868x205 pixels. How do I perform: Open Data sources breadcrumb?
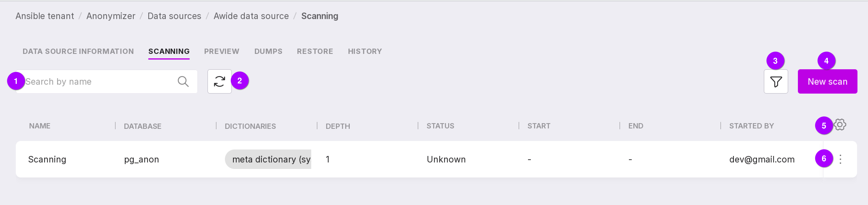[x=174, y=16]
